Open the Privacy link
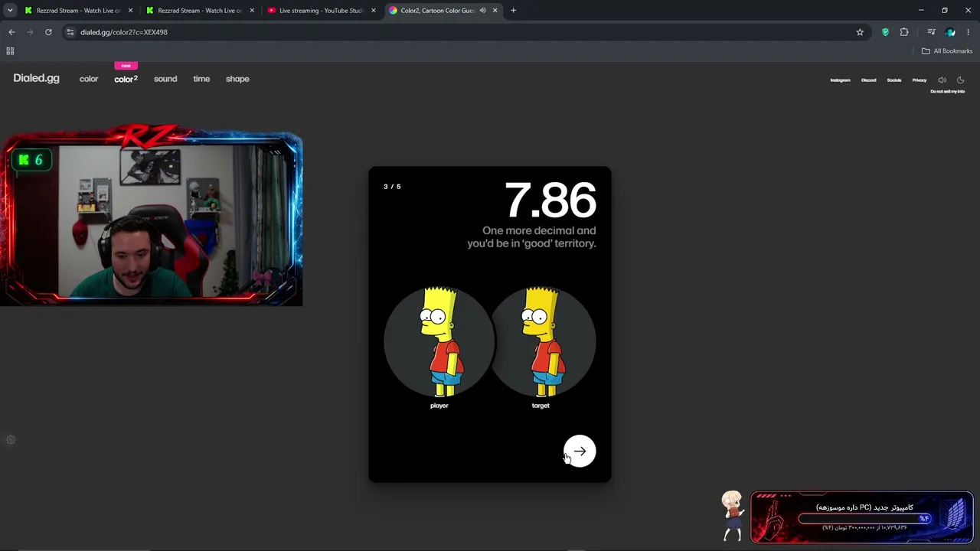The height and width of the screenshot is (551, 980). [920, 80]
